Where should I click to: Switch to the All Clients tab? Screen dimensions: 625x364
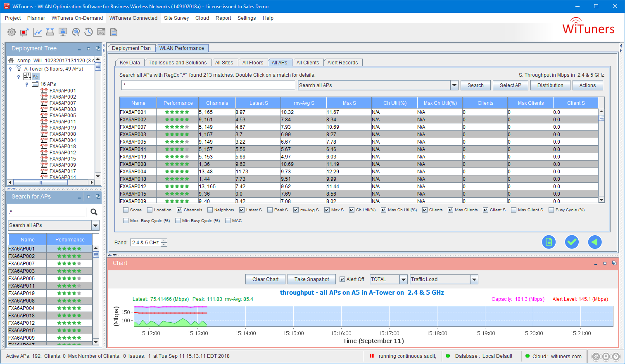(308, 63)
